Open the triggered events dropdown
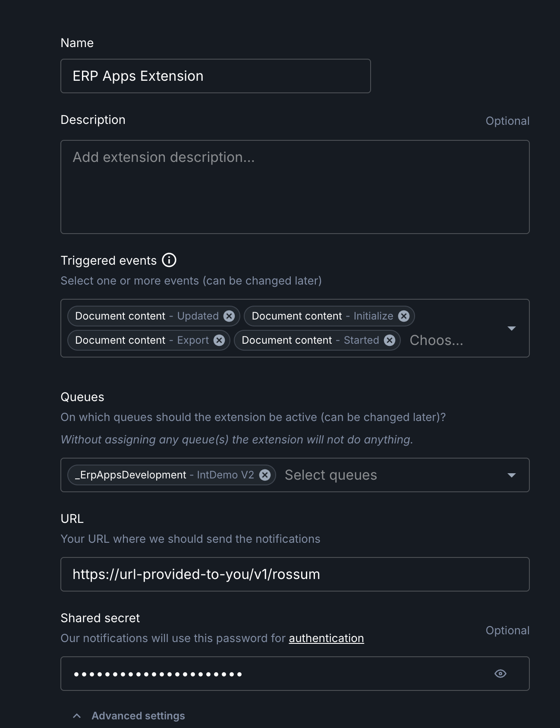The image size is (560, 728). pyautogui.click(x=512, y=328)
